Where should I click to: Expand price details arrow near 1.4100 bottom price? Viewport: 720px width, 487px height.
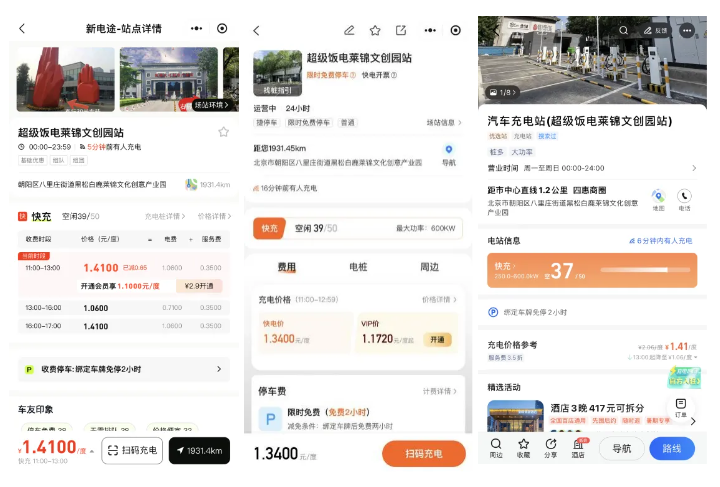[x=92, y=451]
